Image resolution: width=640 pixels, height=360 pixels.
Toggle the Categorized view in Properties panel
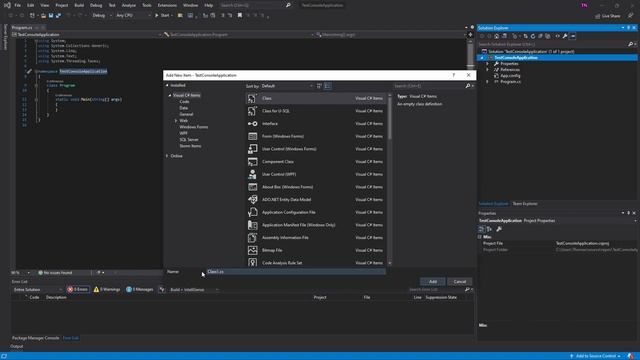[482, 229]
